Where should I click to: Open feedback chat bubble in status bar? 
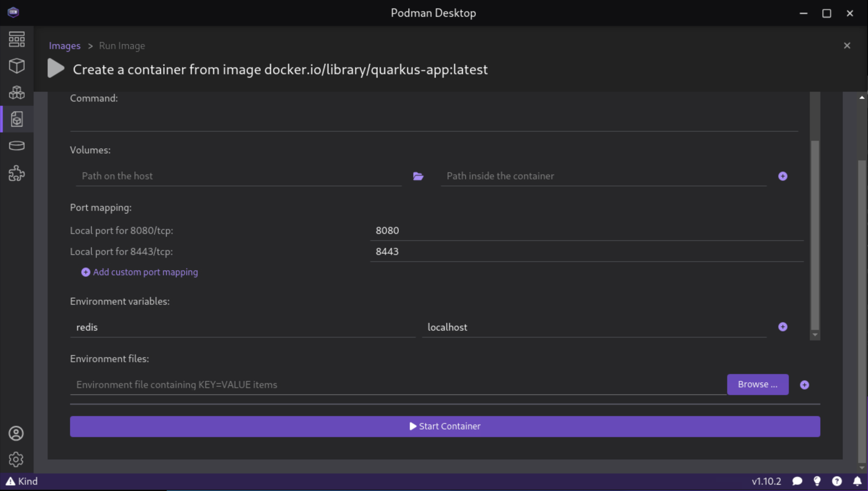point(797,481)
